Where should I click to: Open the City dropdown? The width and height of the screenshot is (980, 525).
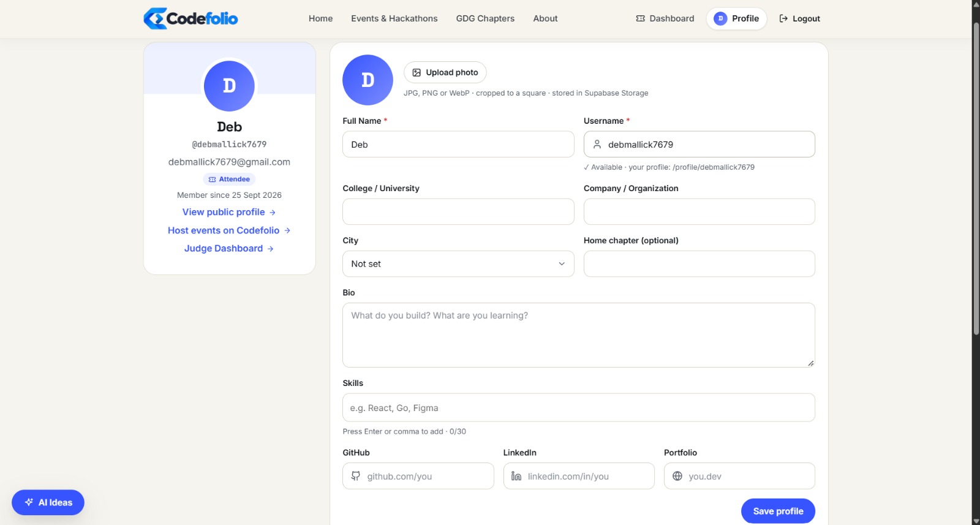[458, 264]
